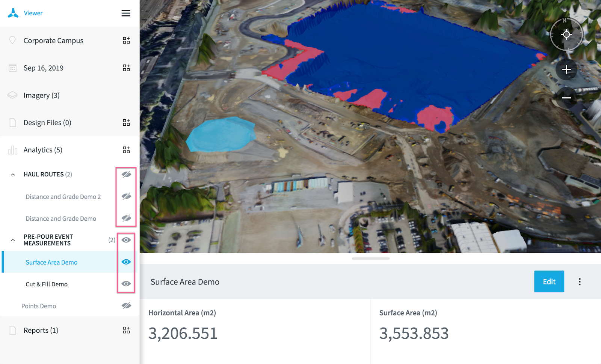Screen dimensions: 601x364
Task: Show the Points Demo measurement
Action: pos(126,306)
